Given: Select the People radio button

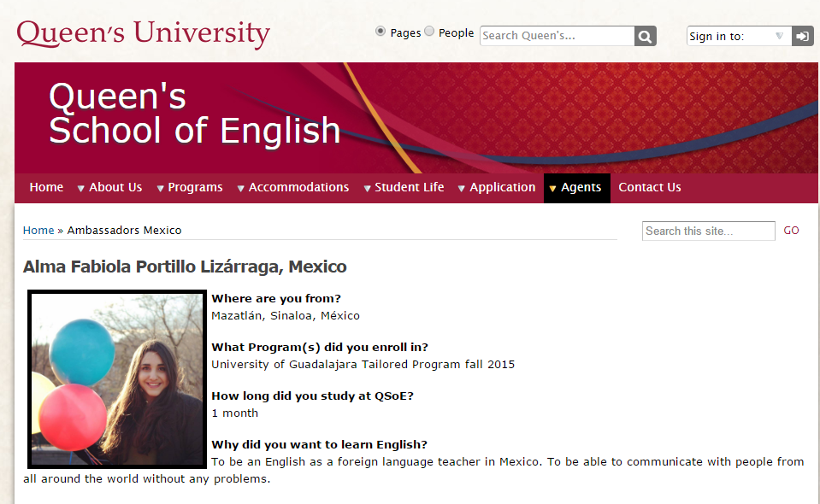Looking at the screenshot, I should point(429,32).
